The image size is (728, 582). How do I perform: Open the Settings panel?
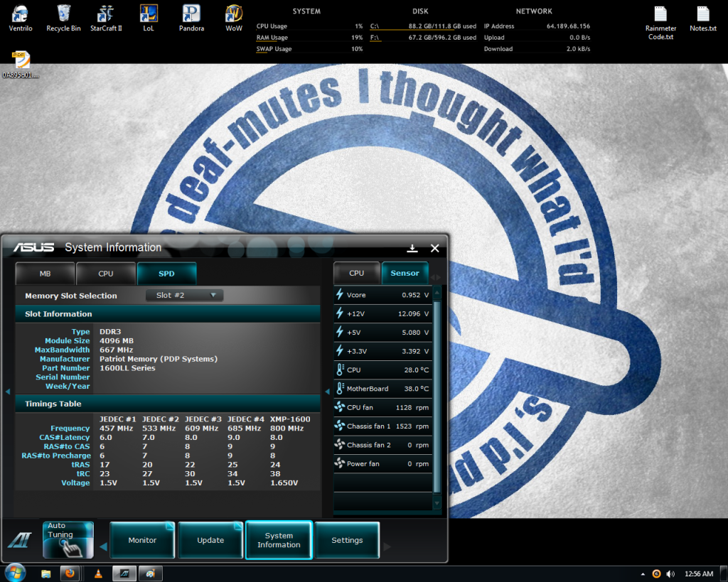coord(347,540)
